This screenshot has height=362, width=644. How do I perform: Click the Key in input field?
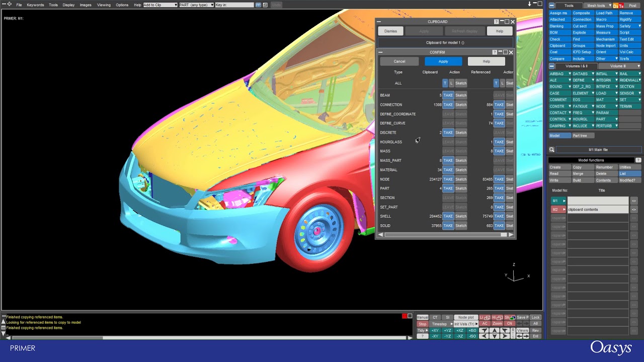(x=234, y=5)
